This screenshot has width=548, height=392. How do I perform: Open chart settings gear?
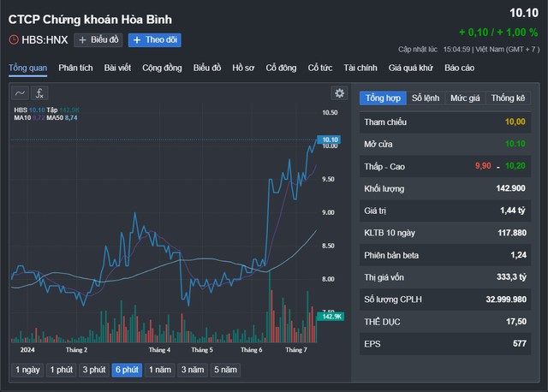tap(339, 93)
